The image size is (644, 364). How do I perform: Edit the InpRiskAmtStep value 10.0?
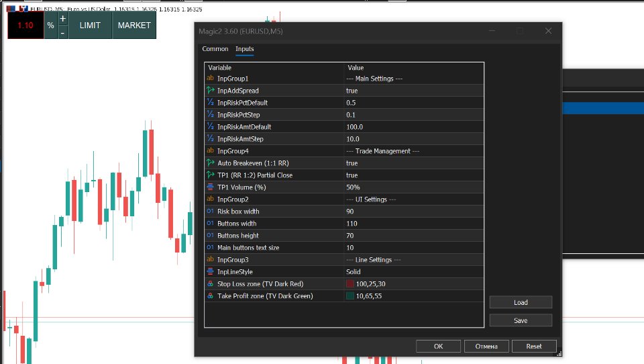[414, 138]
